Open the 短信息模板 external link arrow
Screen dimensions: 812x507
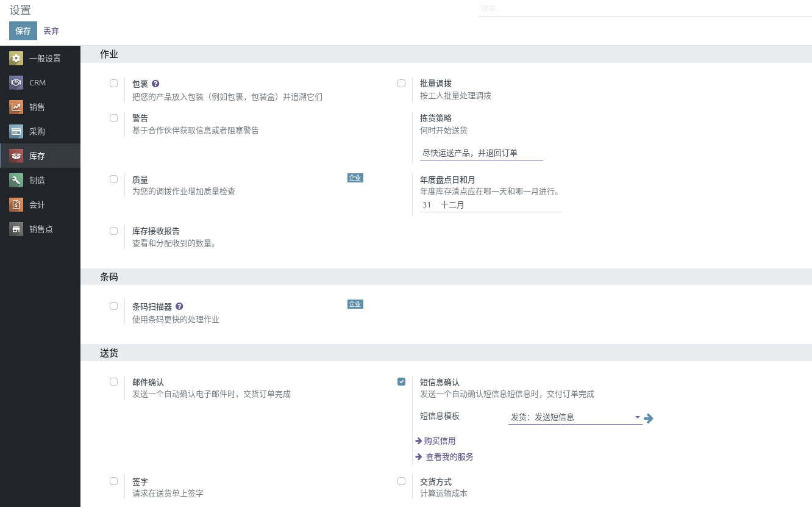pyautogui.click(x=649, y=418)
